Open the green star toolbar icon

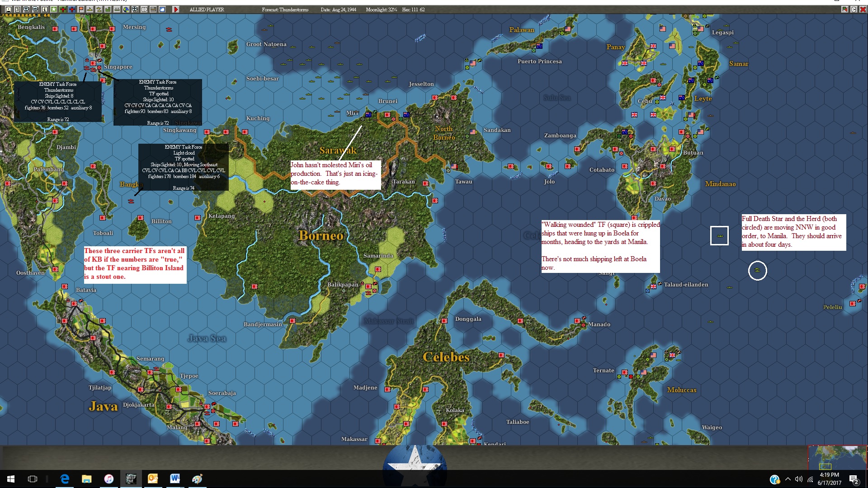point(54,9)
